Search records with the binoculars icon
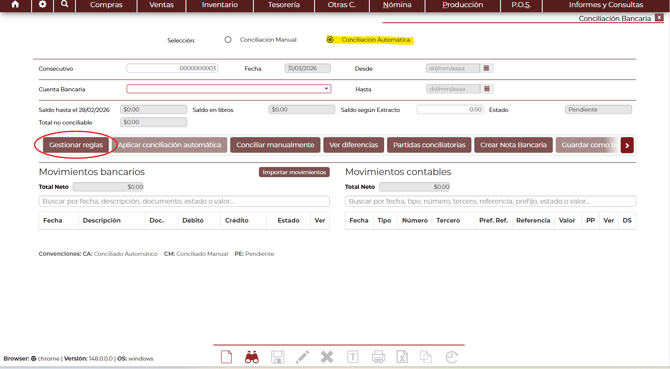The height and width of the screenshot is (369, 670). click(x=252, y=357)
